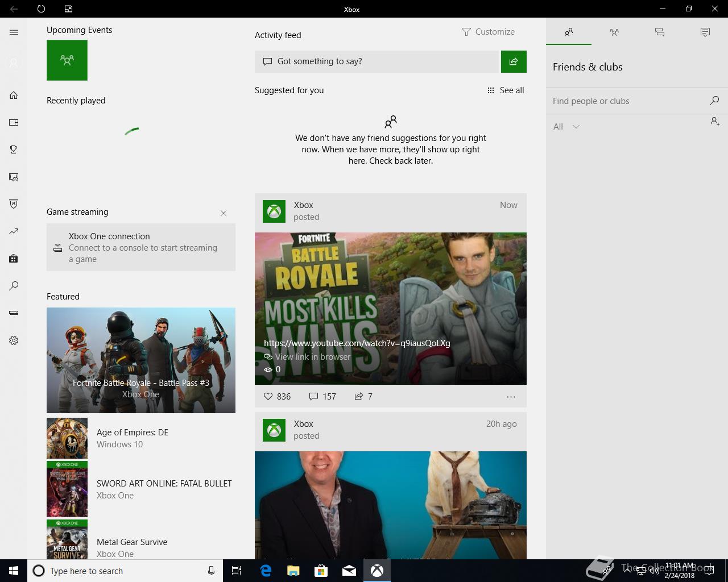Open Clubs shield icon in sidebar

coord(14,204)
